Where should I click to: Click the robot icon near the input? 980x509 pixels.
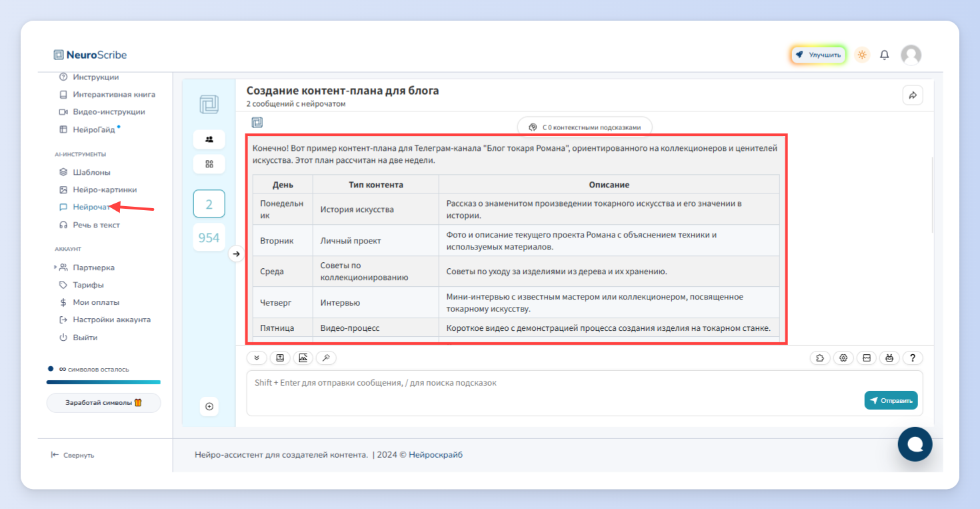click(889, 358)
